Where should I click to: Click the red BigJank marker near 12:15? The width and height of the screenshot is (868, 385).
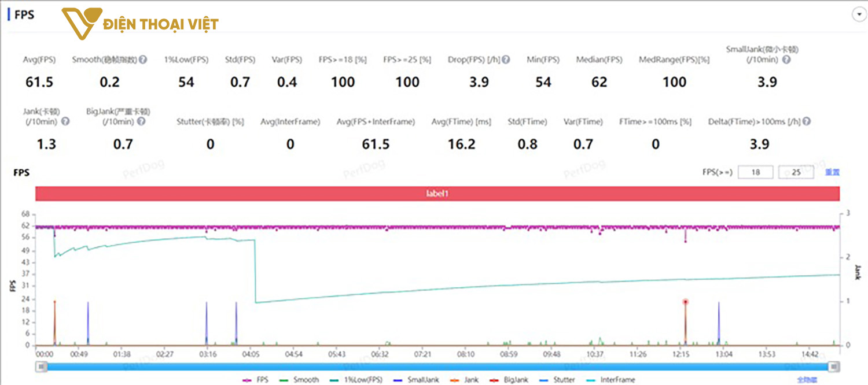pyautogui.click(x=685, y=302)
